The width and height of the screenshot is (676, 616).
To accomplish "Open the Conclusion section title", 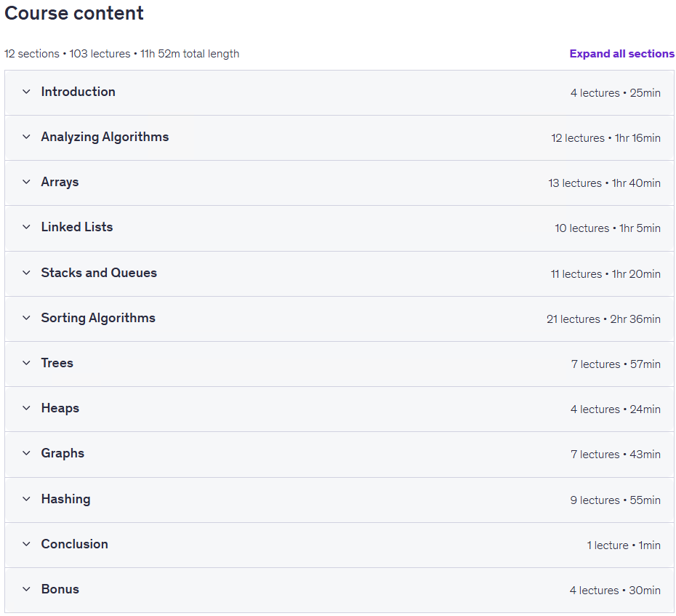I will 74,545.
